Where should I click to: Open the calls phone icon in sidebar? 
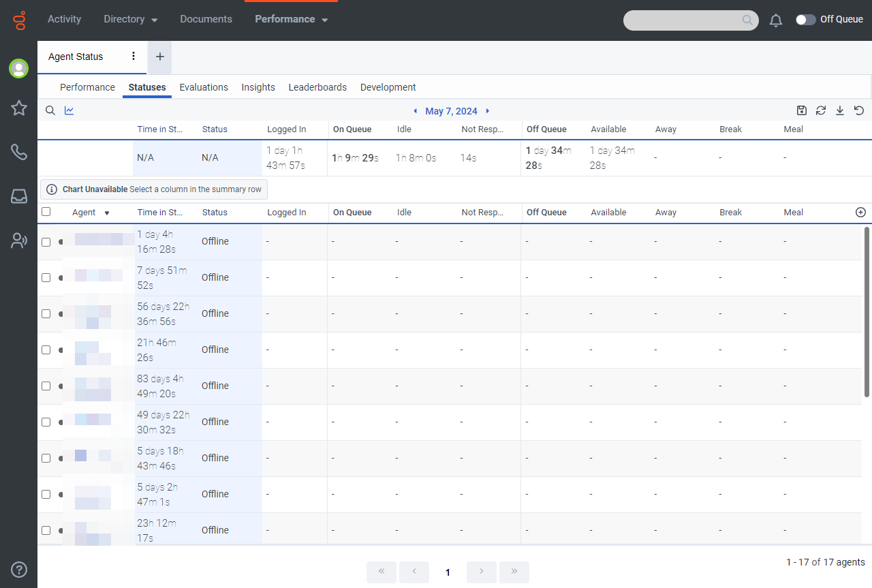19,152
